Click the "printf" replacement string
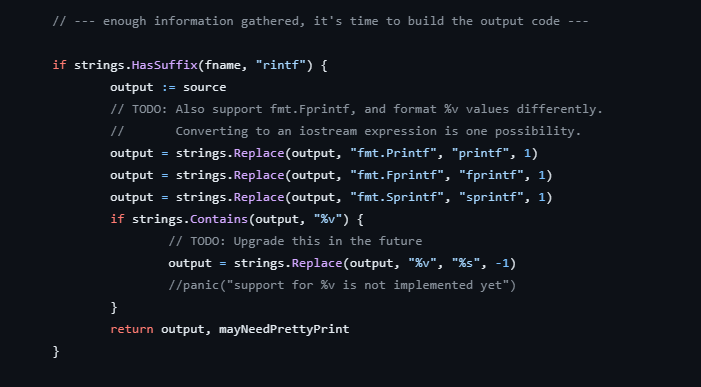The image size is (701, 387). 480,153
